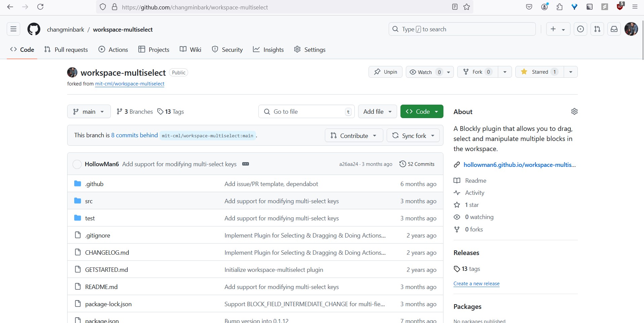This screenshot has width=644, height=323.
Task: View the 8 commits behind comparison
Action: (134, 135)
